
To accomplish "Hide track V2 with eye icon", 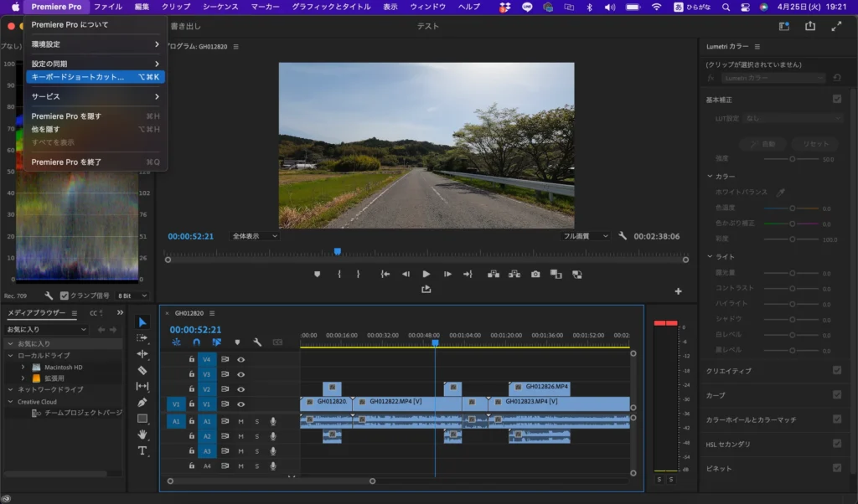I will [x=240, y=389].
